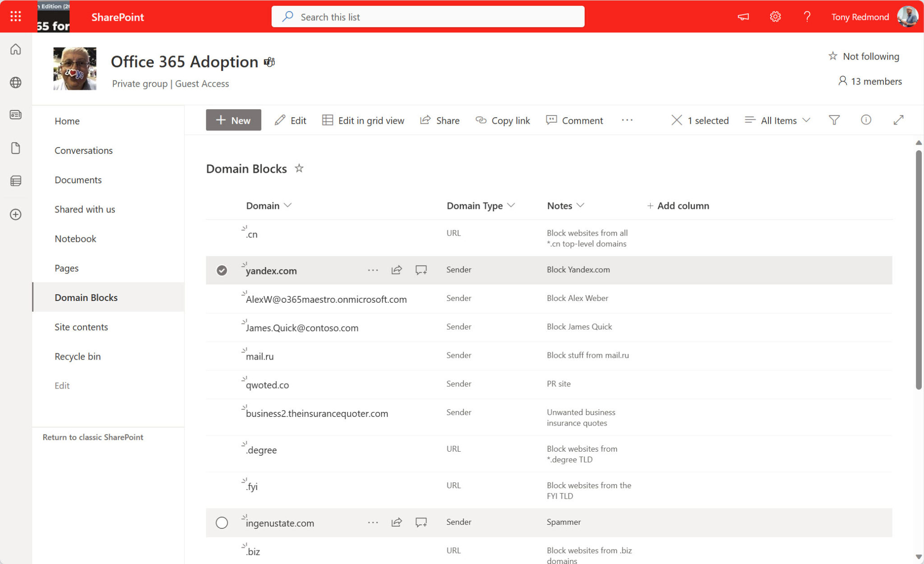Open the Domain Type column dropdown
This screenshot has height=564, width=924.
(511, 205)
